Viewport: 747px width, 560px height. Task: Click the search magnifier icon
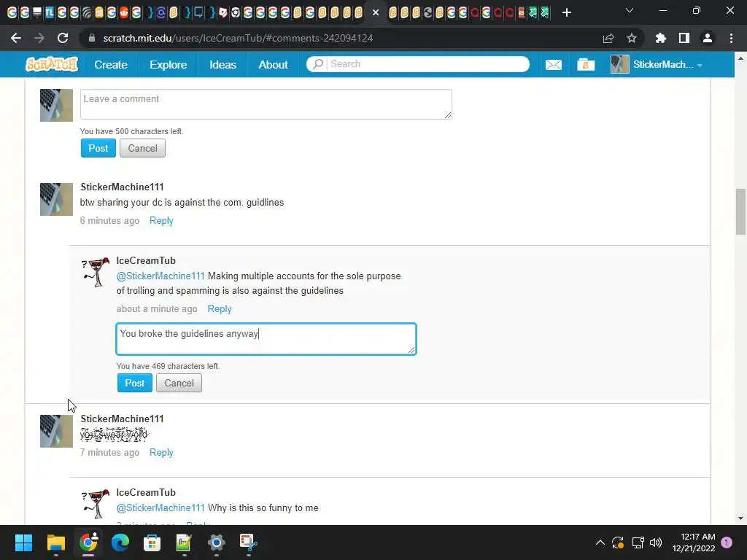tap(318, 64)
